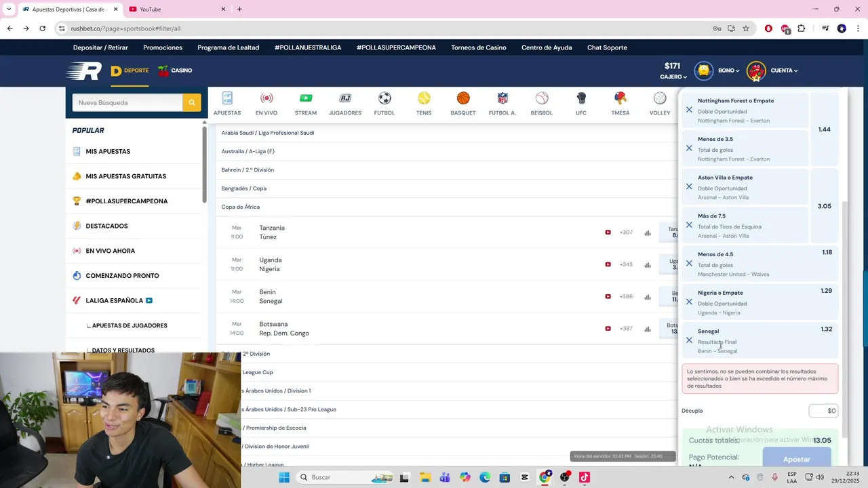
Task: Click the taskbar Buscar search box
Action: point(344,477)
